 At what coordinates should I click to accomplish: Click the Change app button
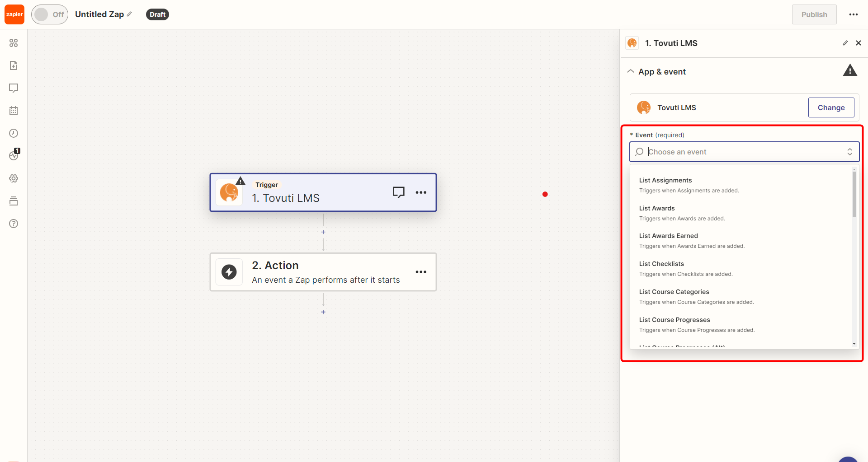pos(831,107)
